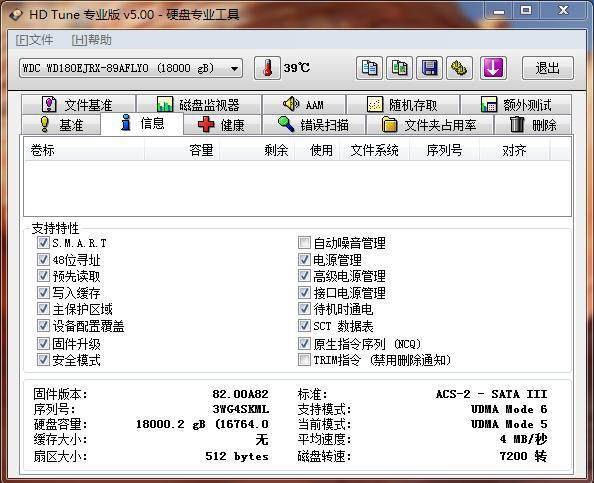Toggle the 待机时通电 checkbox

[x=304, y=309]
